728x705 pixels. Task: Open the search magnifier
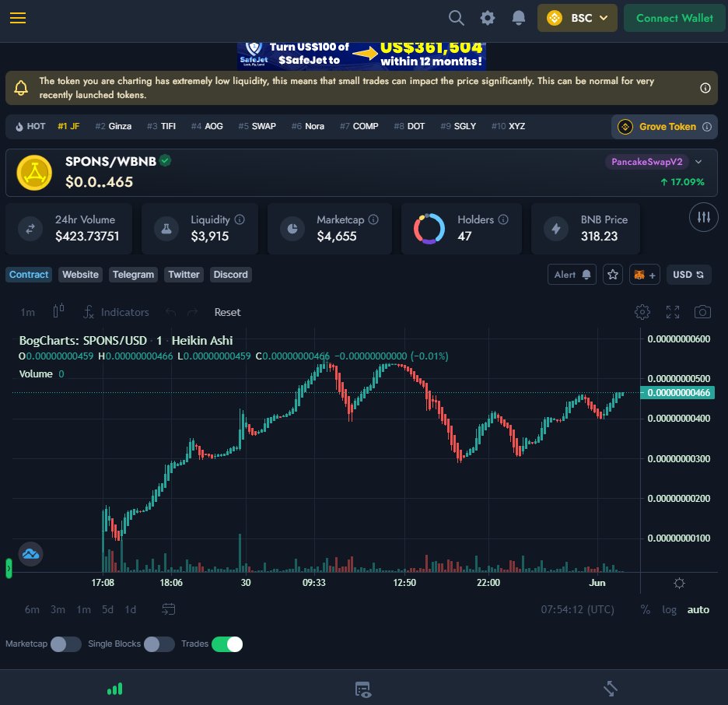456,18
